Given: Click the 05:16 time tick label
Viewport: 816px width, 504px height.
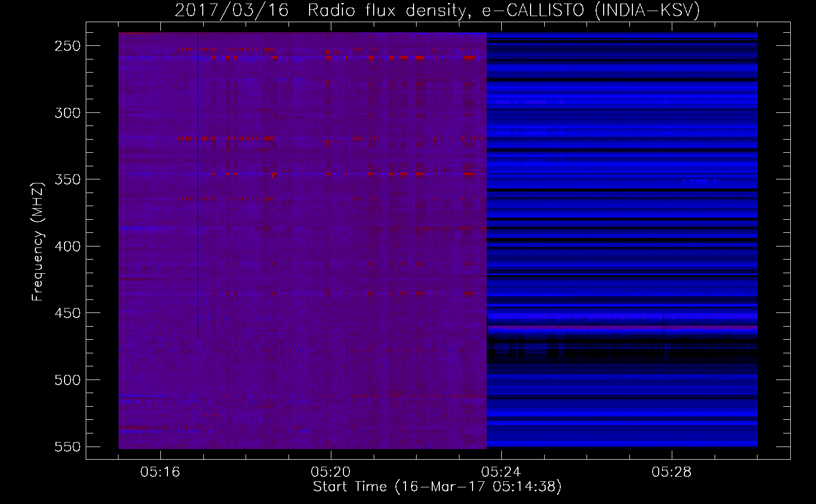Looking at the screenshot, I should pyautogui.click(x=160, y=472).
